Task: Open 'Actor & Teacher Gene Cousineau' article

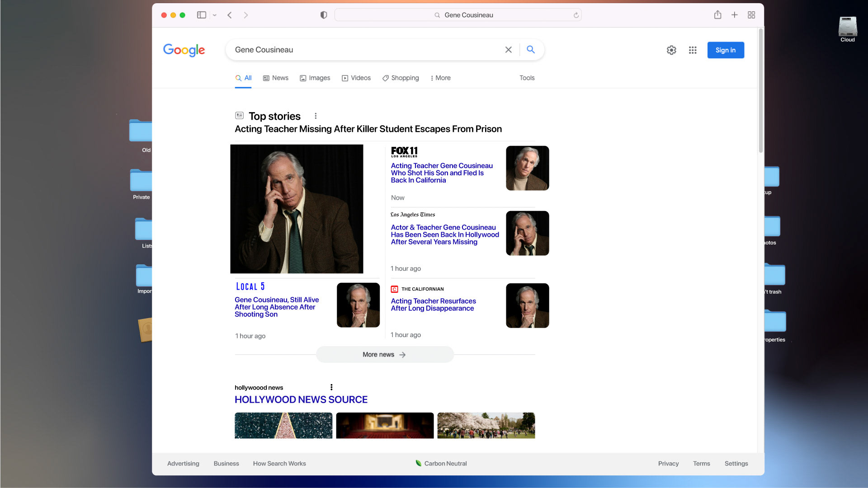Action: (445, 235)
